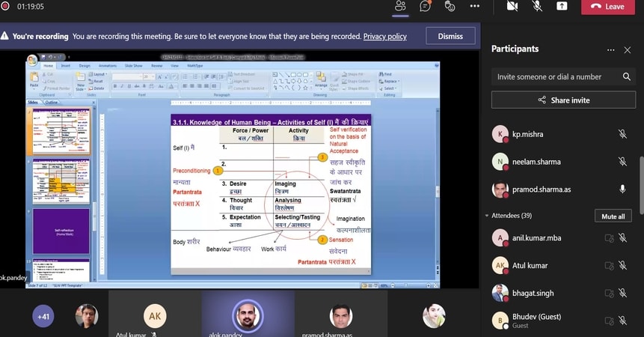Viewport: 644px width, 337px height.
Task: Select Atul kumar in the attendees list
Action: pos(530,266)
